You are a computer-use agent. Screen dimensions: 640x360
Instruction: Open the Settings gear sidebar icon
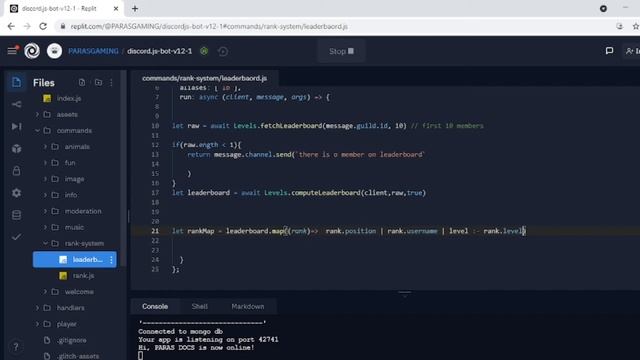click(x=16, y=193)
